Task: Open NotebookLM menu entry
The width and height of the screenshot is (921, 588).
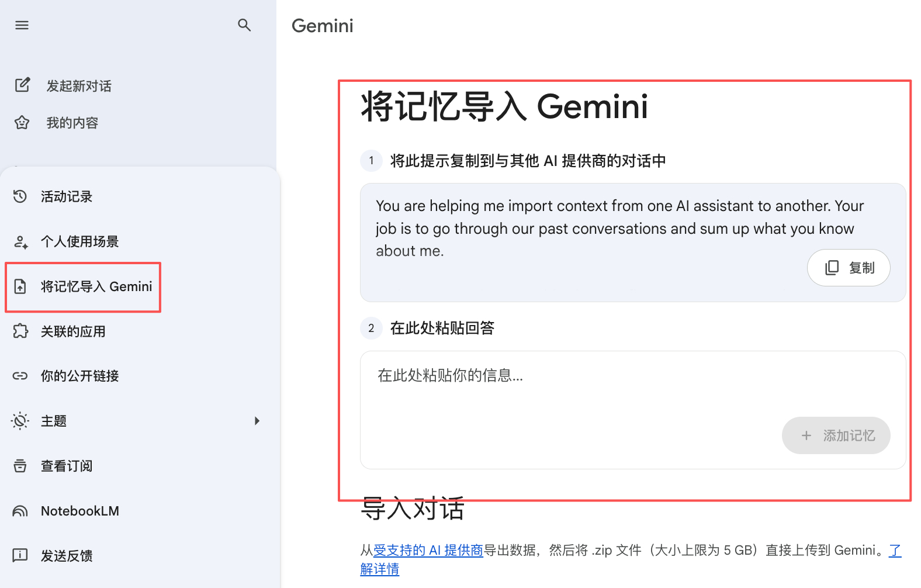Action: tap(140, 511)
